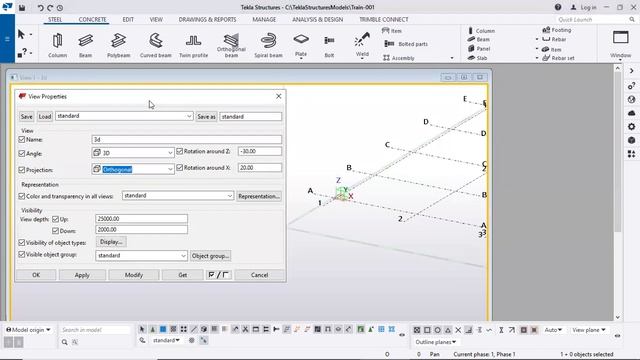Open the Model origin dropdown
The image size is (640, 360).
pyautogui.click(x=28, y=330)
